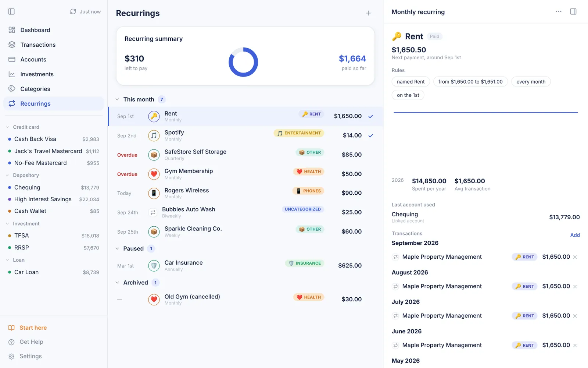588x368 pixels.
Task: Collapse the Archived section
Action: pos(117,283)
